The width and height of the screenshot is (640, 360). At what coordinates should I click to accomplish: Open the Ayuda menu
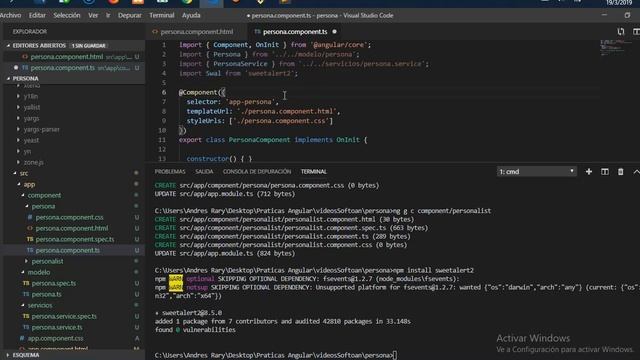coord(191,16)
